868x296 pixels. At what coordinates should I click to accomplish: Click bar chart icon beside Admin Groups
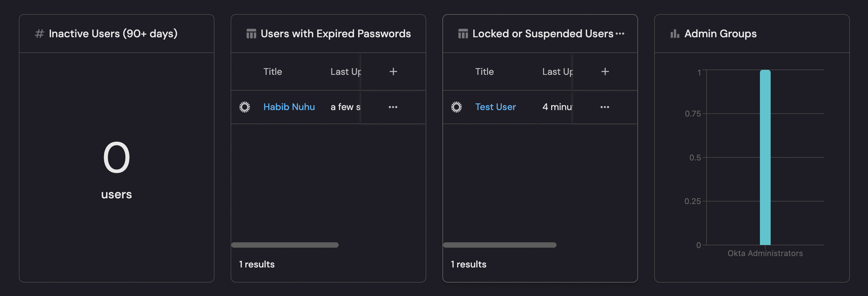(675, 34)
